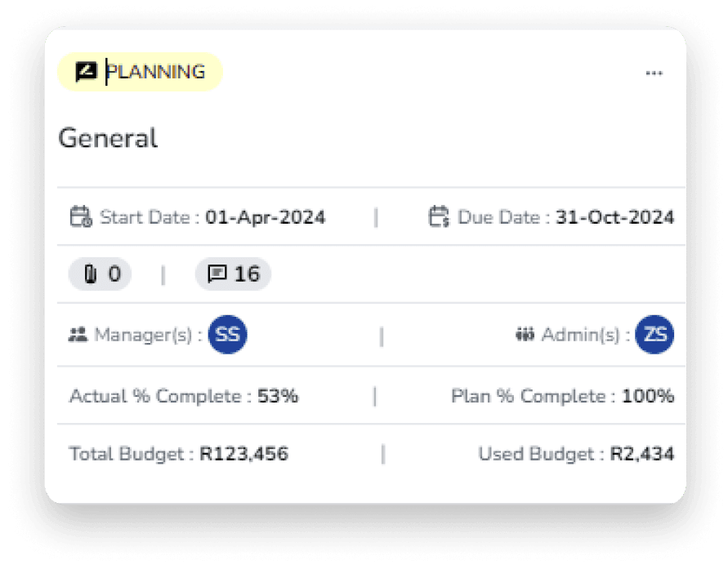Click the comments speech bubble icon
Screen dimensions: 728x565
tap(217, 274)
